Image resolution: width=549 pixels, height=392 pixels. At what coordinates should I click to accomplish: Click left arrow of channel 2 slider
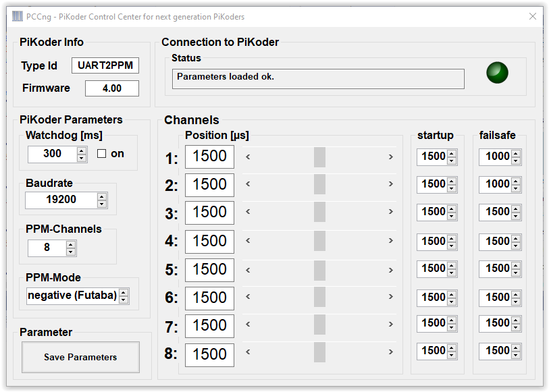point(248,184)
